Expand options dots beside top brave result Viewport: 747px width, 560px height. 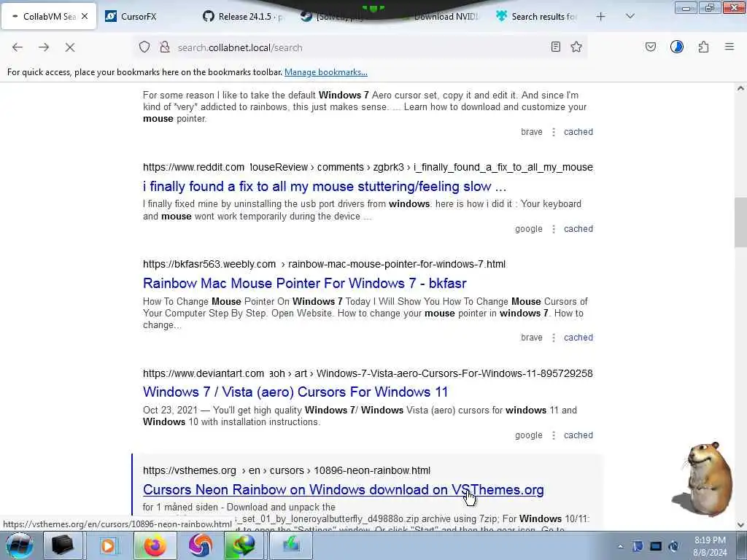pyautogui.click(x=553, y=132)
